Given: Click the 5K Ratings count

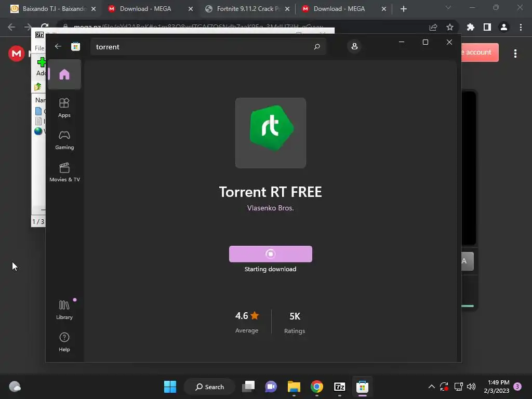Looking at the screenshot, I should (295, 322).
